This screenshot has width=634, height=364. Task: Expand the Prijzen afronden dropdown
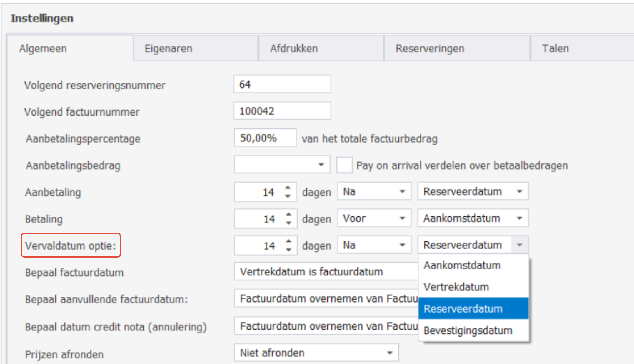(x=390, y=353)
